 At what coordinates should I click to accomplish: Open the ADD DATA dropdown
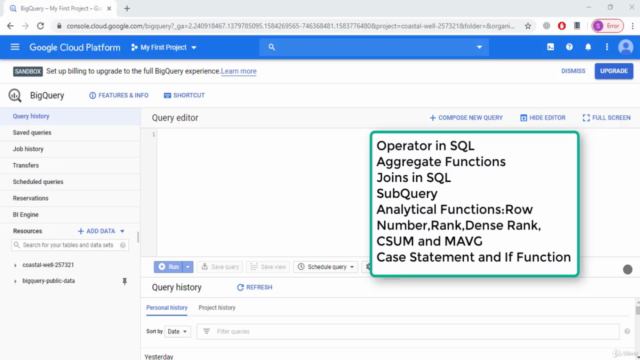(x=101, y=231)
